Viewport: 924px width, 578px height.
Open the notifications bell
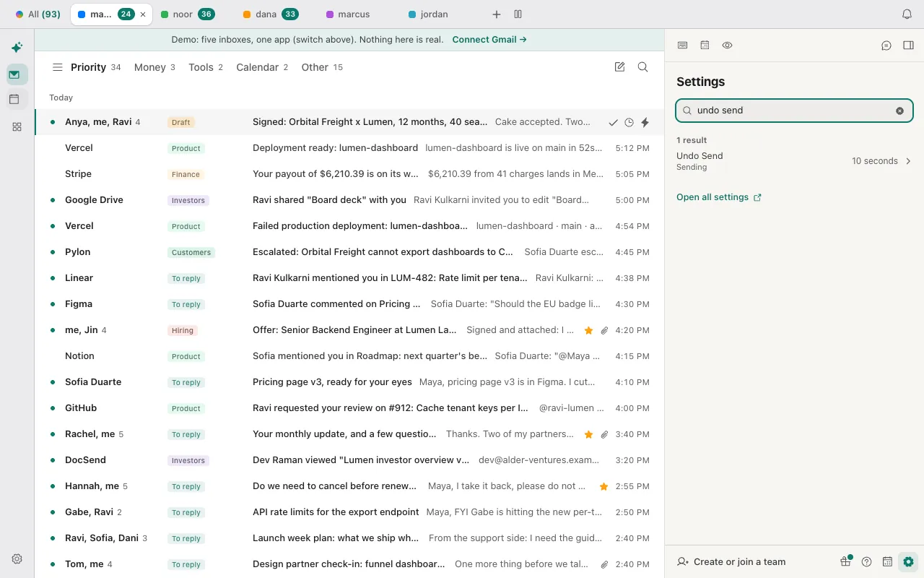pyautogui.click(x=907, y=14)
